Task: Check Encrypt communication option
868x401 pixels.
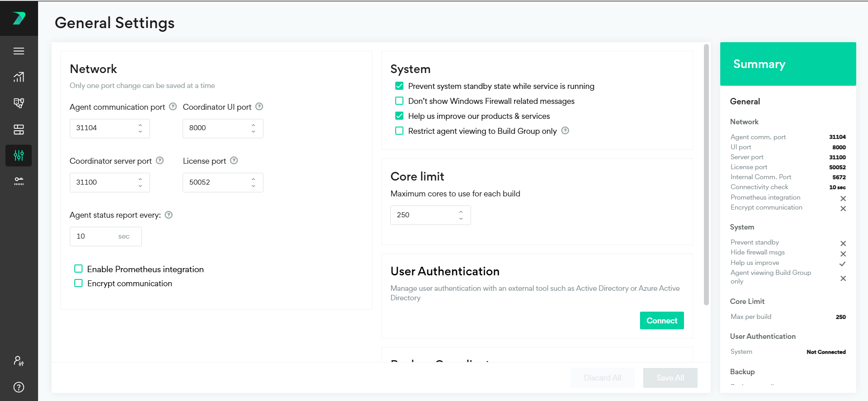Action: coord(78,283)
